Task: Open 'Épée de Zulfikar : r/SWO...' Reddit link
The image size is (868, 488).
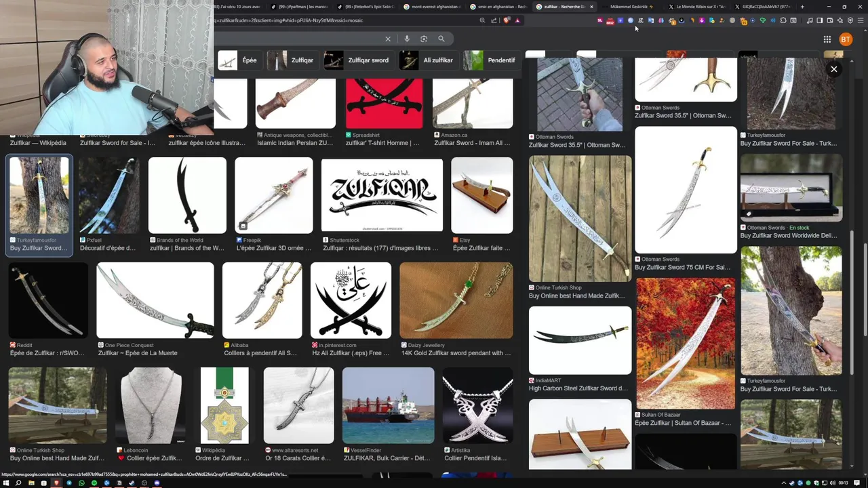Action: tap(47, 353)
